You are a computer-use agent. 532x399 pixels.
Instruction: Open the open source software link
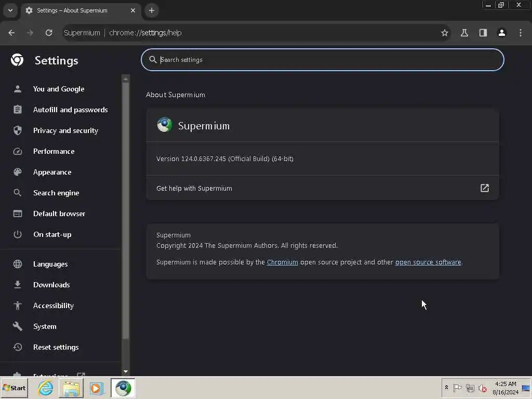(x=428, y=262)
